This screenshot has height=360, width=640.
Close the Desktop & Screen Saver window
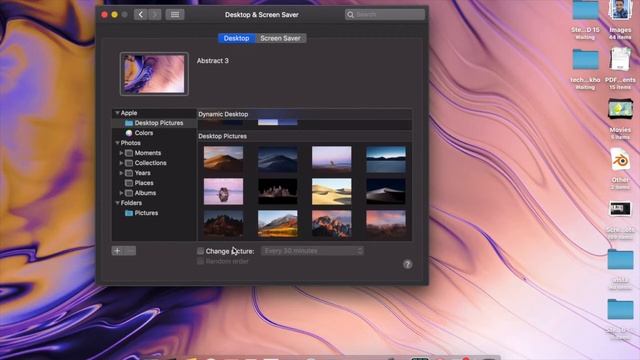pos(104,15)
